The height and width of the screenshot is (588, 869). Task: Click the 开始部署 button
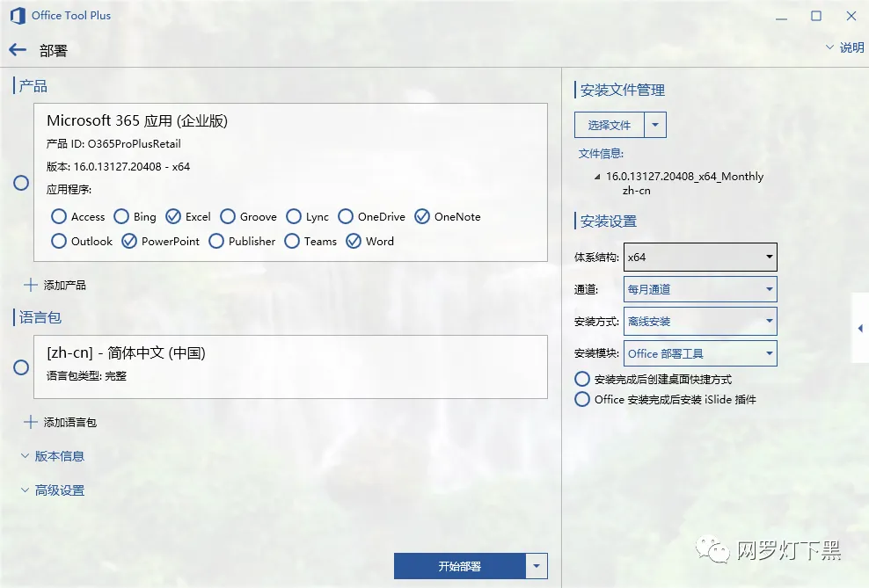(459, 566)
